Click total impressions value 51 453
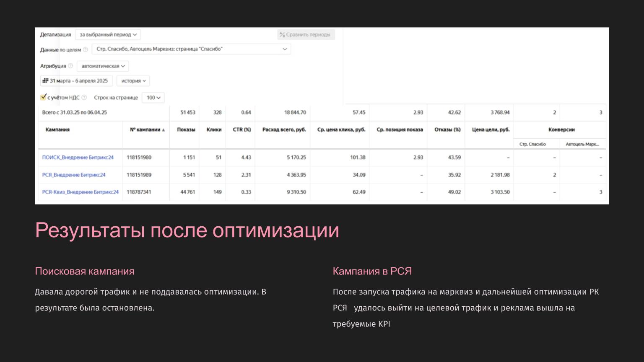The height and width of the screenshot is (362, 644). point(188,113)
